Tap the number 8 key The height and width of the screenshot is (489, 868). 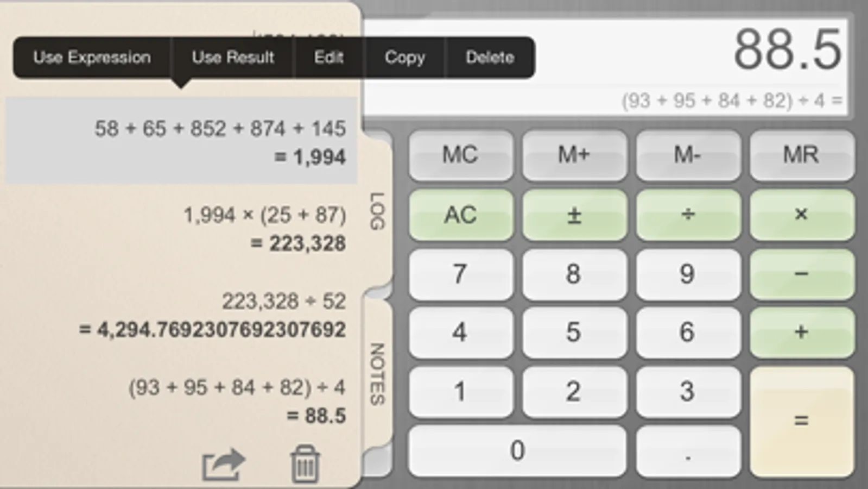pyautogui.click(x=574, y=274)
